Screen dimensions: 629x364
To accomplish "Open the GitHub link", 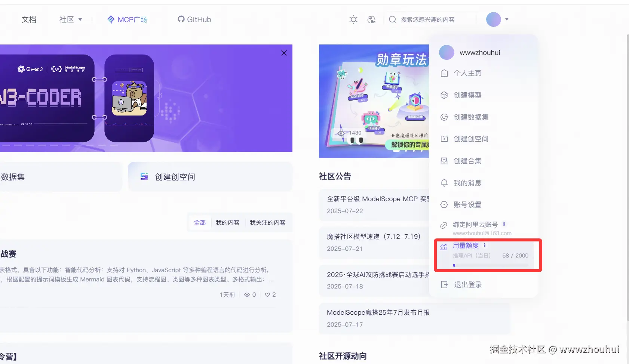I will pyautogui.click(x=199, y=19).
